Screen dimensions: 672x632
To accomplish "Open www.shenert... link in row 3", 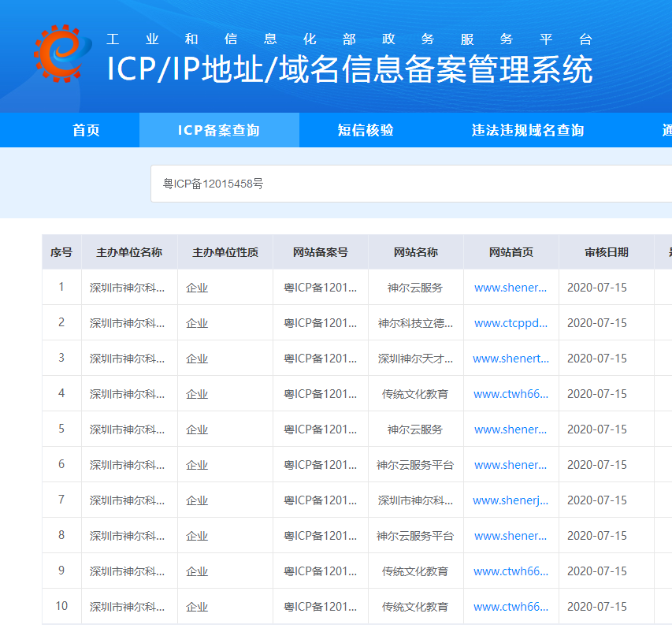I will click(x=510, y=359).
